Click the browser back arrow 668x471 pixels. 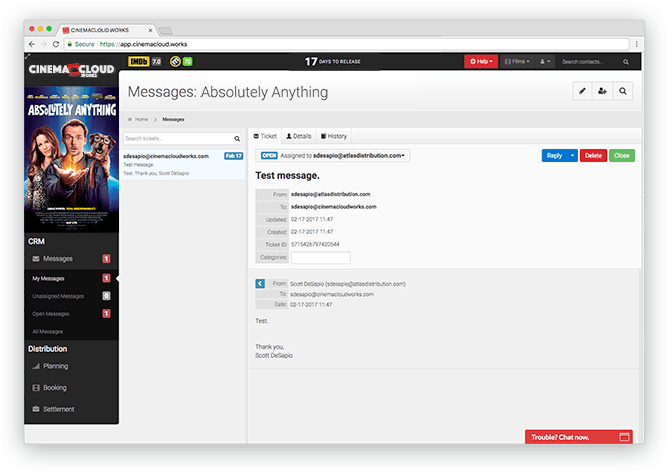(31, 44)
